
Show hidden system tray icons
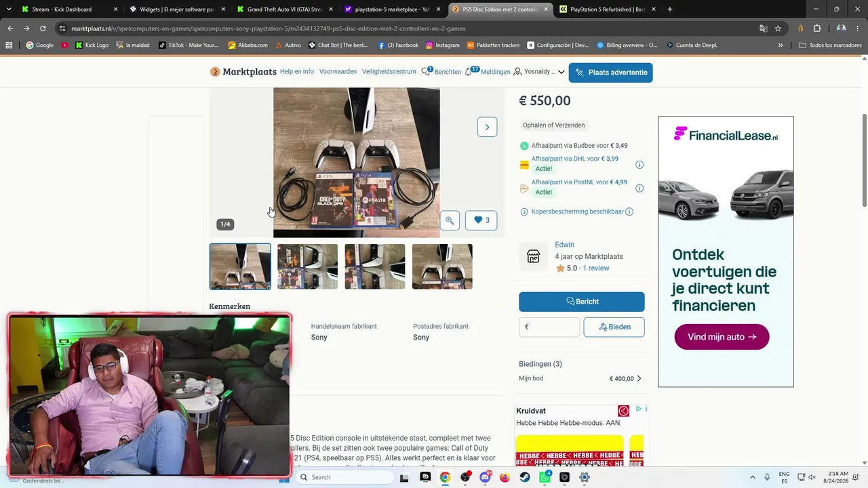[x=752, y=477]
